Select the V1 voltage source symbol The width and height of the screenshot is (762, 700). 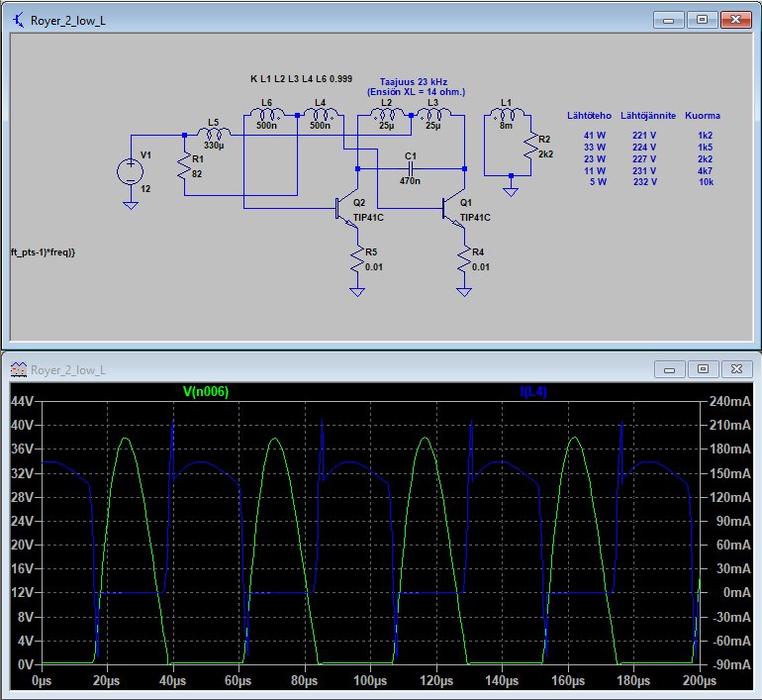[x=130, y=170]
